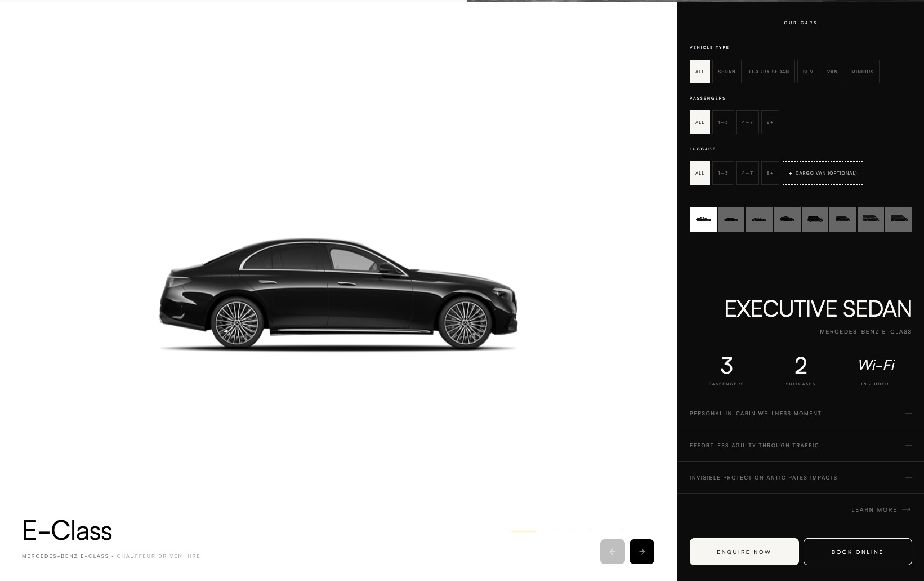Click the Learn More link
Viewport: 924px width, 581px height.
881,509
